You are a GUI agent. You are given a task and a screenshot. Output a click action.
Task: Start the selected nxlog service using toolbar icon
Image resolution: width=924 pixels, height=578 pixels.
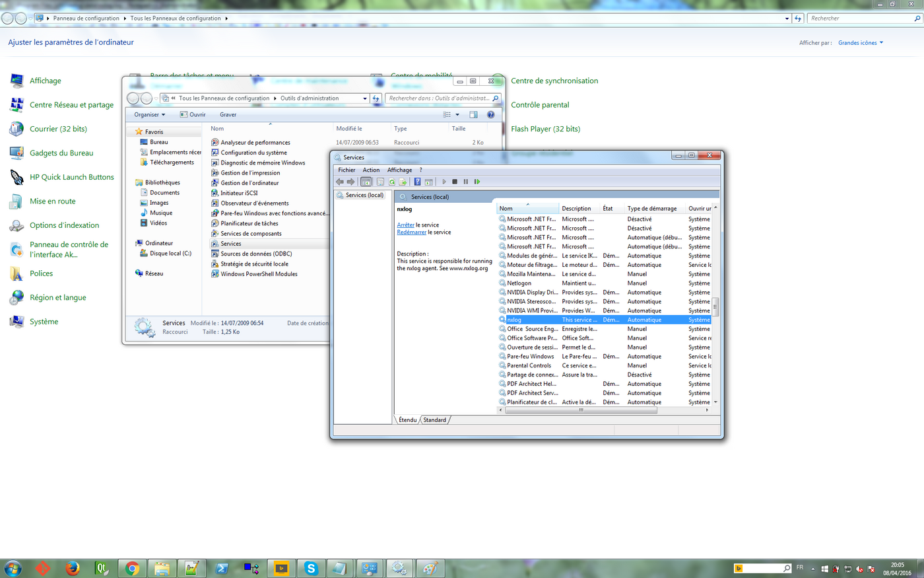click(x=444, y=182)
